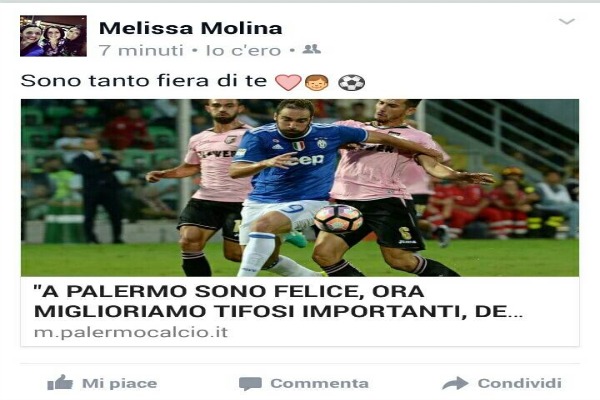Click the speech bubble comment icon
Image resolution: width=600 pixels, height=400 pixels.
[250, 384]
